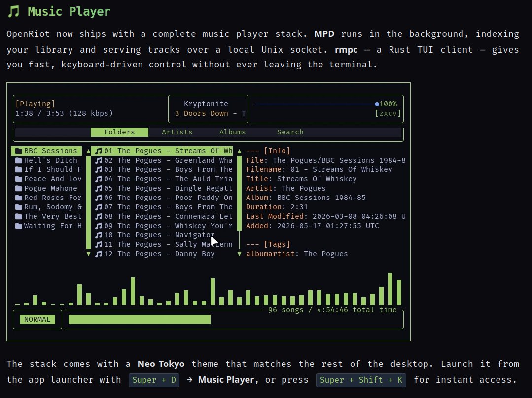Click the Super + Shift + K shortcut badge
Image resolution: width=532 pixels, height=398 pixels.
(361, 380)
